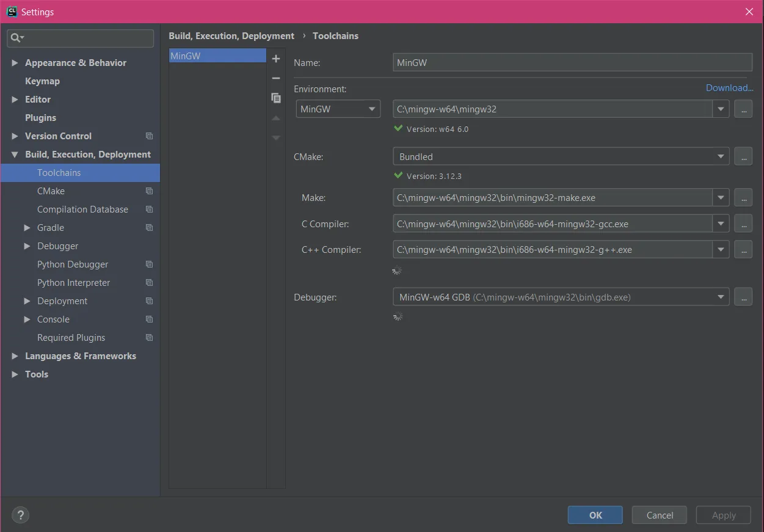Click the CLion app icon in title bar

point(12,11)
